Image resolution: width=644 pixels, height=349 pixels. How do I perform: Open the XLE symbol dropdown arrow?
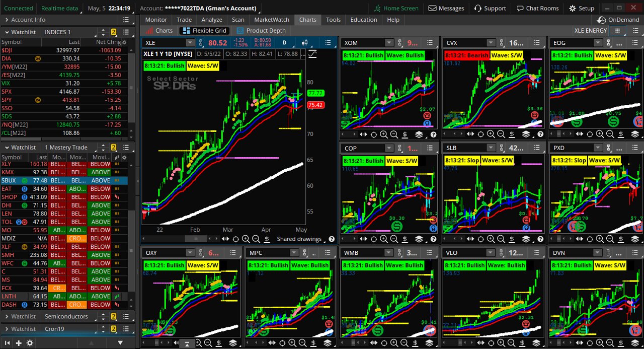coord(190,43)
